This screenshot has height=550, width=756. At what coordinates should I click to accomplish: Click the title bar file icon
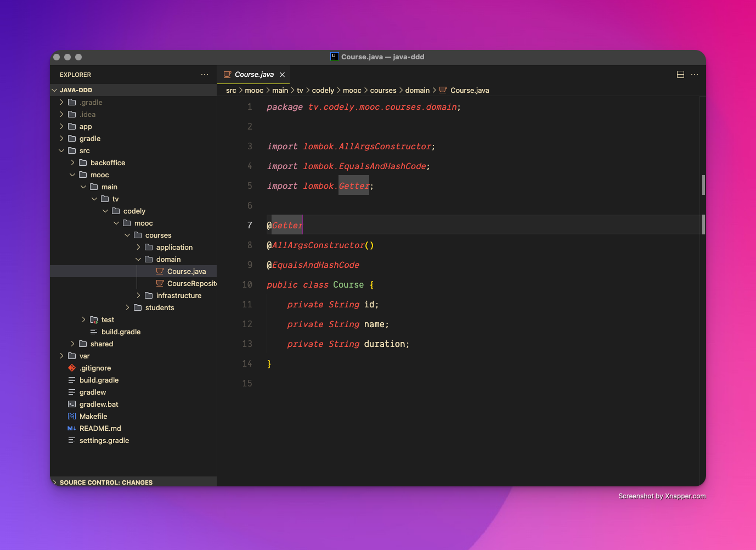pyautogui.click(x=334, y=57)
